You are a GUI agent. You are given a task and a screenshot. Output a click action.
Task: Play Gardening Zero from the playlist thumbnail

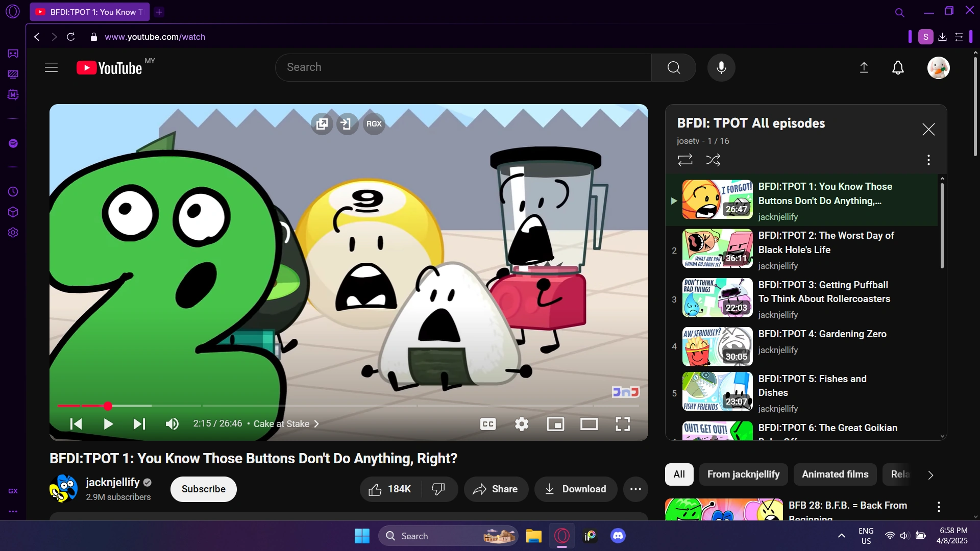[x=717, y=346]
